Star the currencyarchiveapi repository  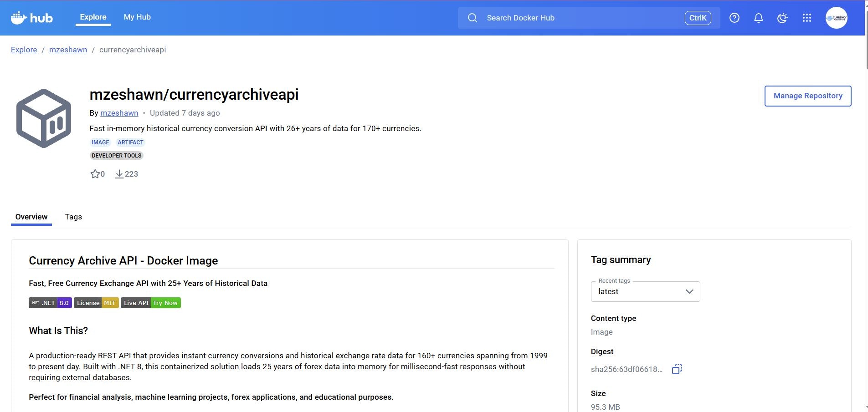[x=95, y=173]
